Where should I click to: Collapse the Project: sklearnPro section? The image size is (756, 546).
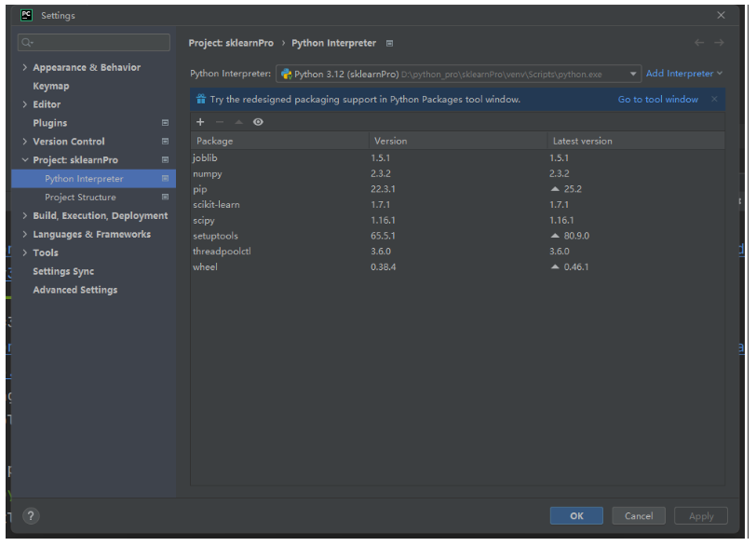25,159
